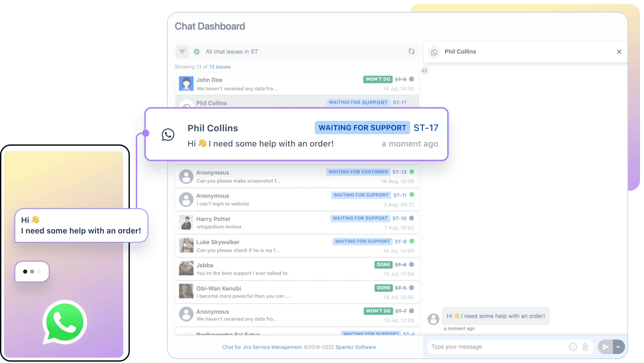Open the 13 issues link
This screenshot has width=644, height=363.
click(219, 67)
